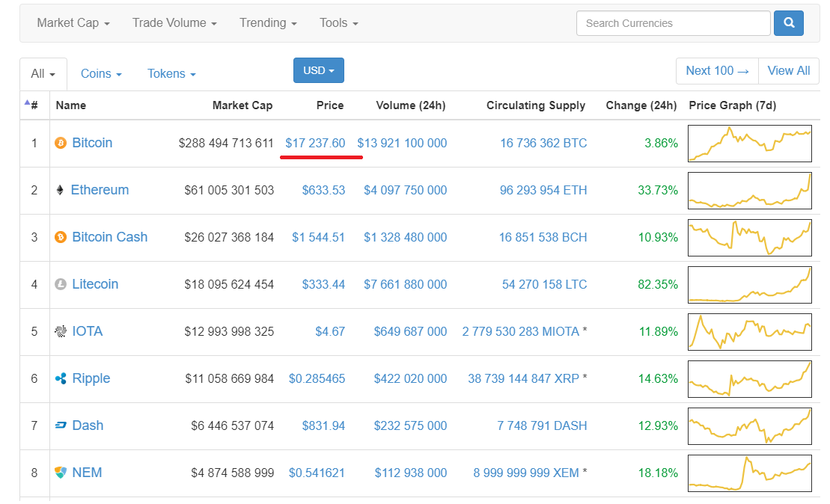The image size is (830, 504).
Task: Open Ethereum 7d price graph
Action: pos(749,191)
